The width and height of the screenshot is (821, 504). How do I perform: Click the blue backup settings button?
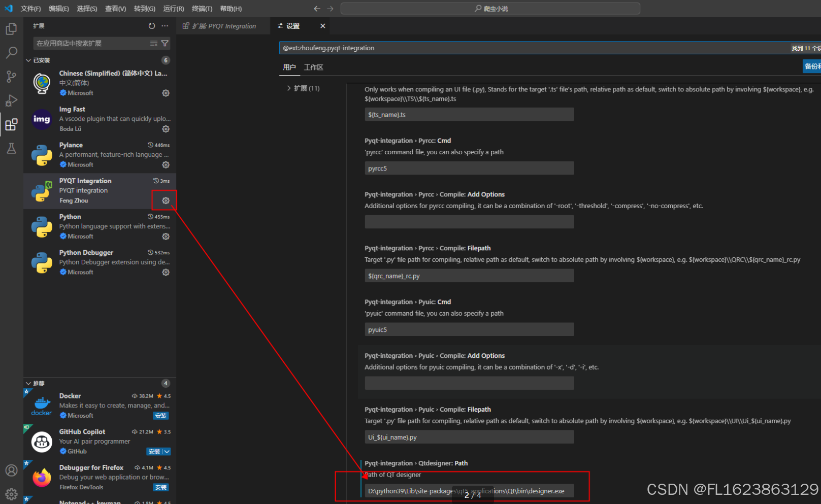click(812, 66)
